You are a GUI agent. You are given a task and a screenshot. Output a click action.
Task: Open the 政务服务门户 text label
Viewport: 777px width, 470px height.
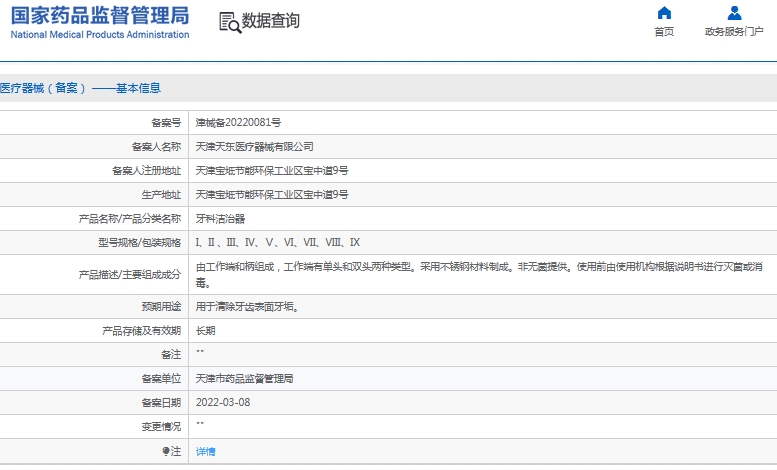(x=734, y=32)
